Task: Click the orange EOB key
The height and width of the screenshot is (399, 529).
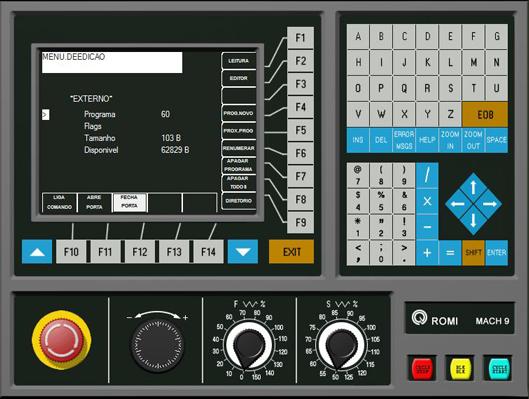Action: tap(485, 115)
